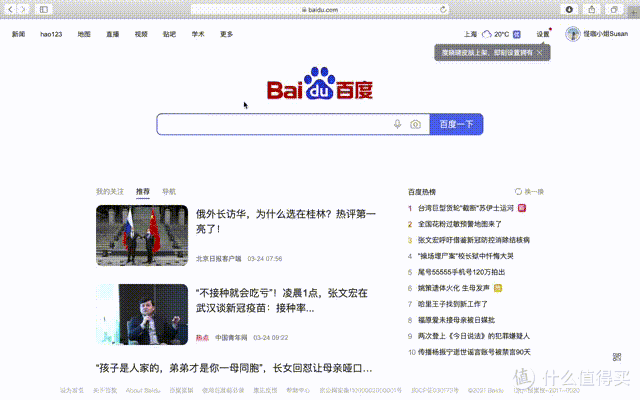The image size is (640, 400).
Task: Click the Safari forward arrow
Action: (23, 9)
